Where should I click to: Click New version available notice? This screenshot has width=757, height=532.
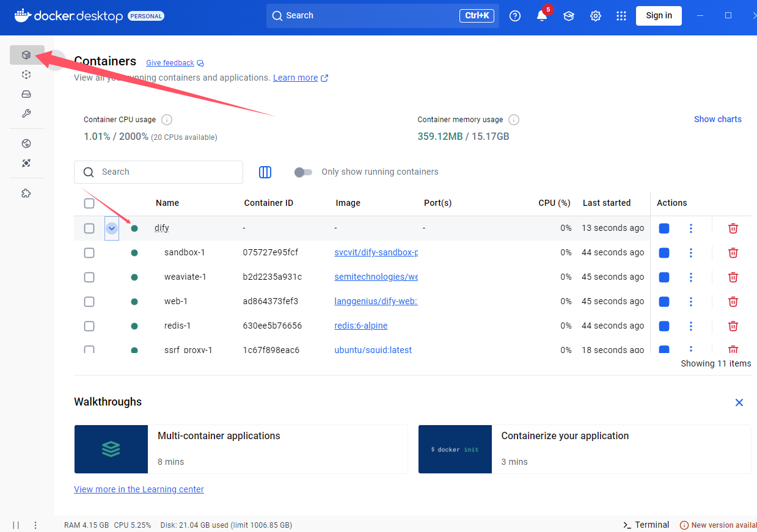718,525
